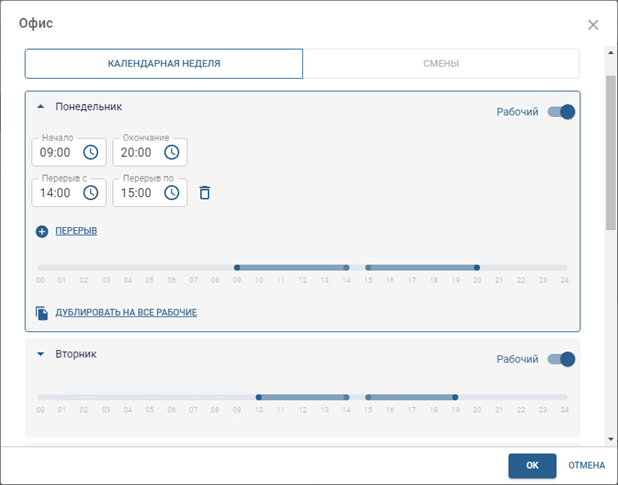Click the 09 start handle on Понедельник timeline

[237, 268]
